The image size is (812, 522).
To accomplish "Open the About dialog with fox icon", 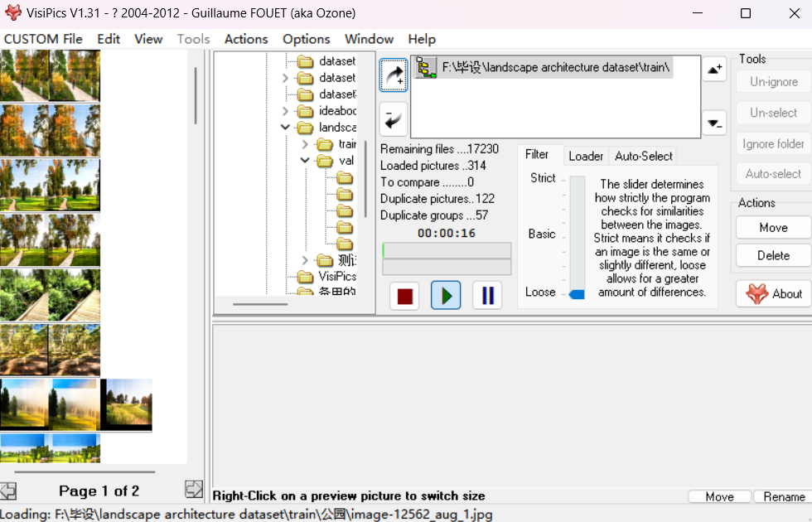I will point(773,293).
